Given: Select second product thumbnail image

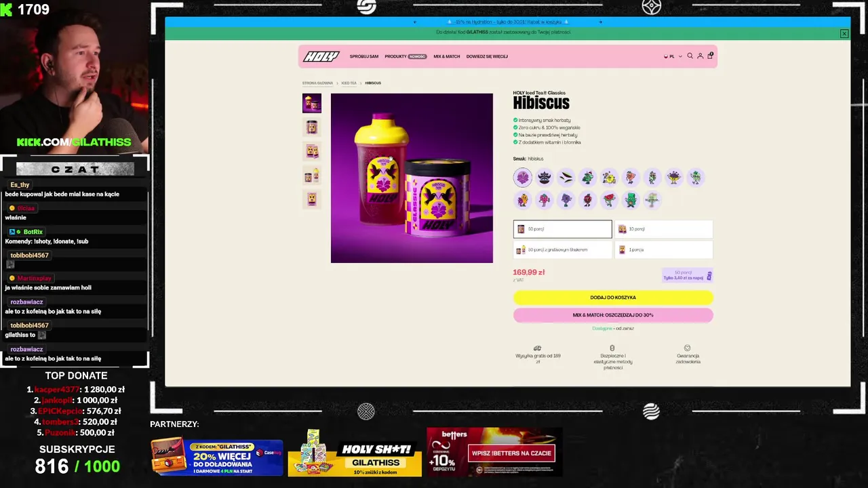Looking at the screenshot, I should click(x=312, y=127).
